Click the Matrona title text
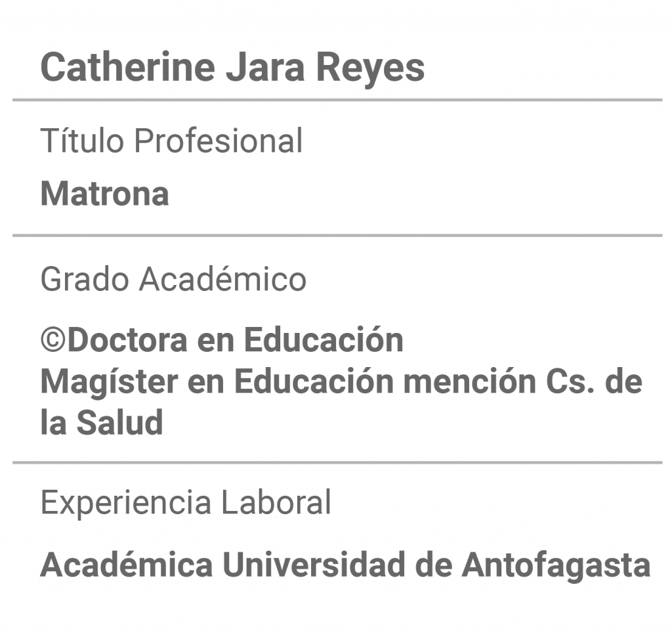Viewport: 672px width, 635px height. tap(104, 194)
